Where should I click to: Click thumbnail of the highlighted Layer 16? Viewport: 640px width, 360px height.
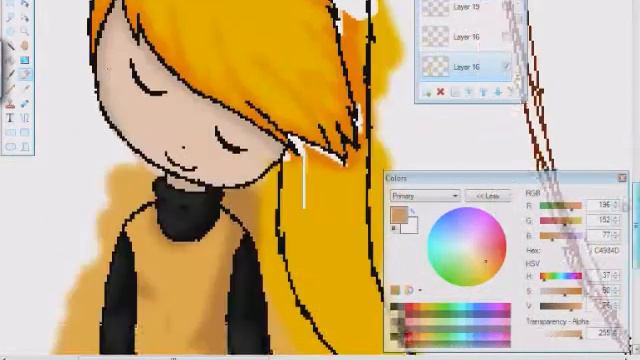coord(436,67)
